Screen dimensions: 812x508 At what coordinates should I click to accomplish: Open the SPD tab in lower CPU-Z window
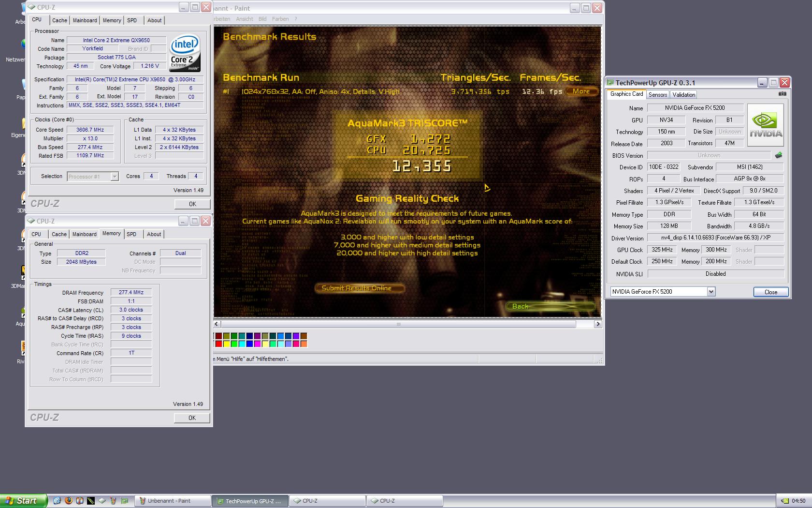point(131,234)
